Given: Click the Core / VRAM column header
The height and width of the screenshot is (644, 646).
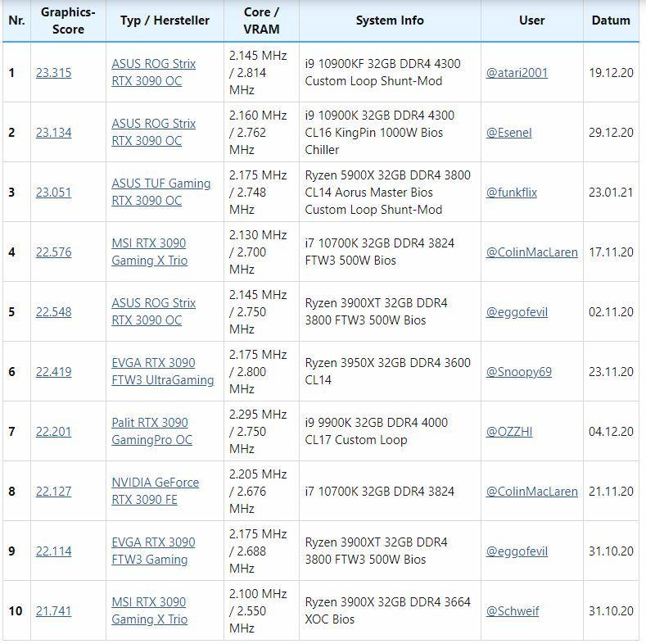Looking at the screenshot, I should pyautogui.click(x=261, y=20).
